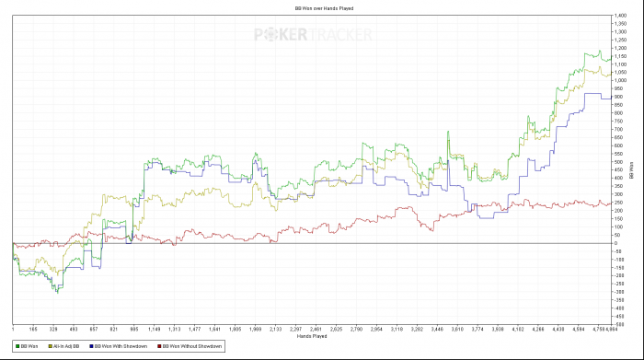Click x-axis tick label '985'
Screen dimensions: 644x360
134,330
